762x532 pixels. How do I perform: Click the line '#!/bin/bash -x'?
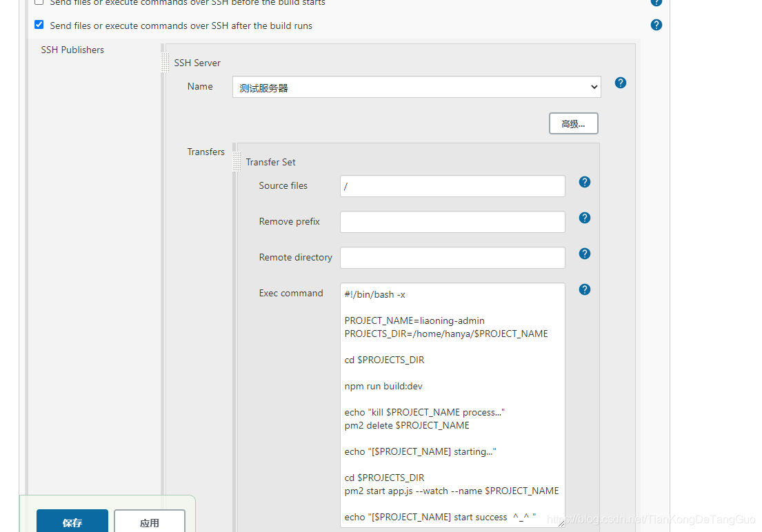[374, 294]
